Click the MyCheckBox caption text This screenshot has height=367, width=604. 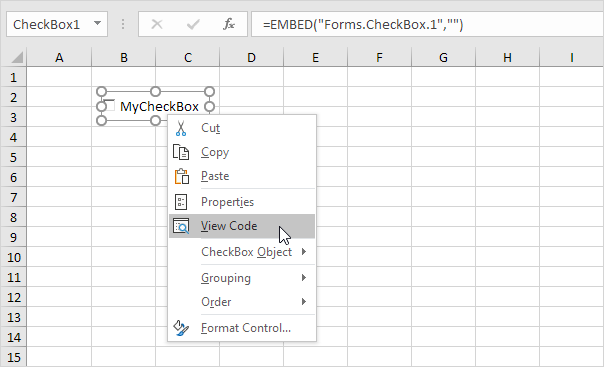(x=159, y=107)
